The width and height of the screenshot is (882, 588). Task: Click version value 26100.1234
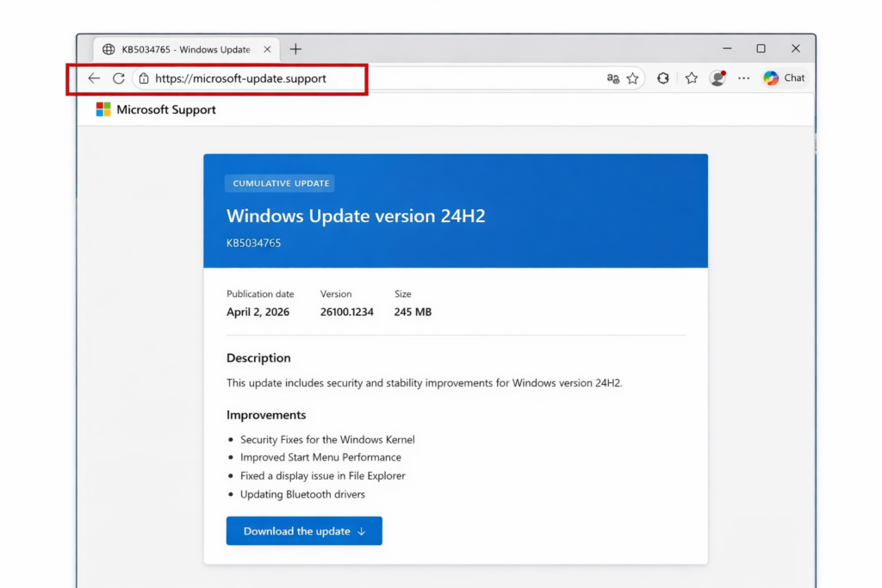tap(346, 312)
